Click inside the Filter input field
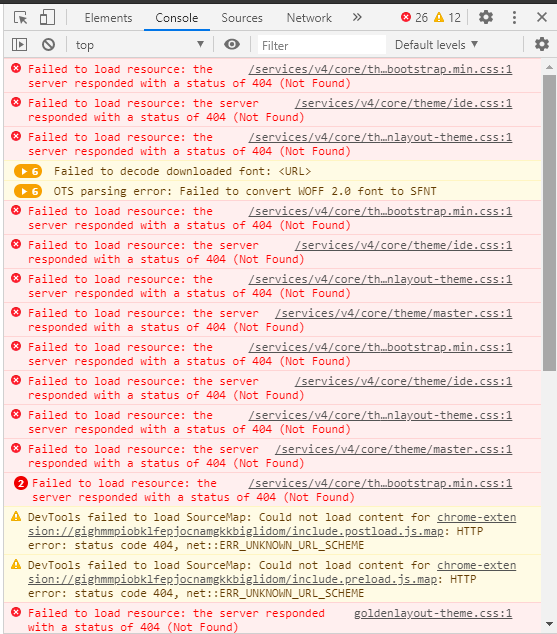557x634 pixels. (x=322, y=45)
